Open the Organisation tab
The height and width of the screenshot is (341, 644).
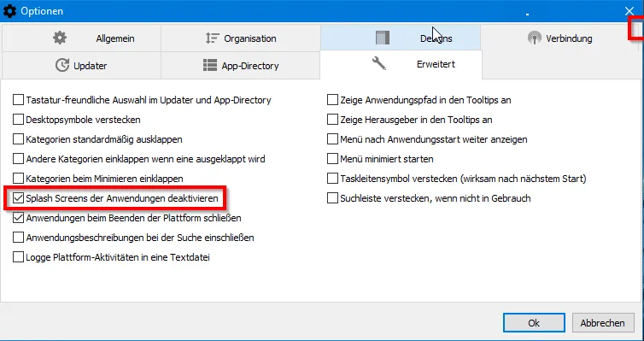pyautogui.click(x=241, y=38)
